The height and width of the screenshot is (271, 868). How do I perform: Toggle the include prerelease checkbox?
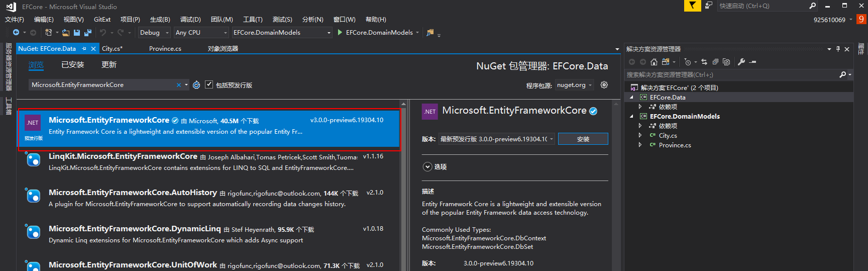209,84
